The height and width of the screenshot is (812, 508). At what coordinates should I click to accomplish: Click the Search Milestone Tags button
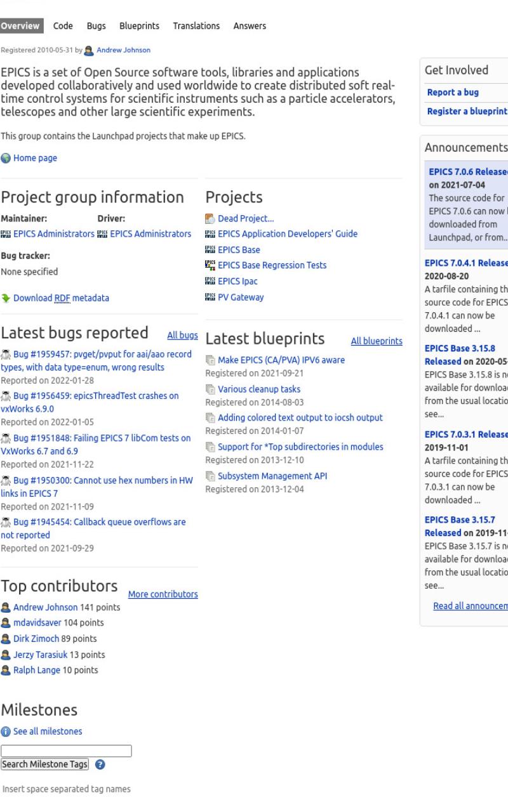point(45,764)
